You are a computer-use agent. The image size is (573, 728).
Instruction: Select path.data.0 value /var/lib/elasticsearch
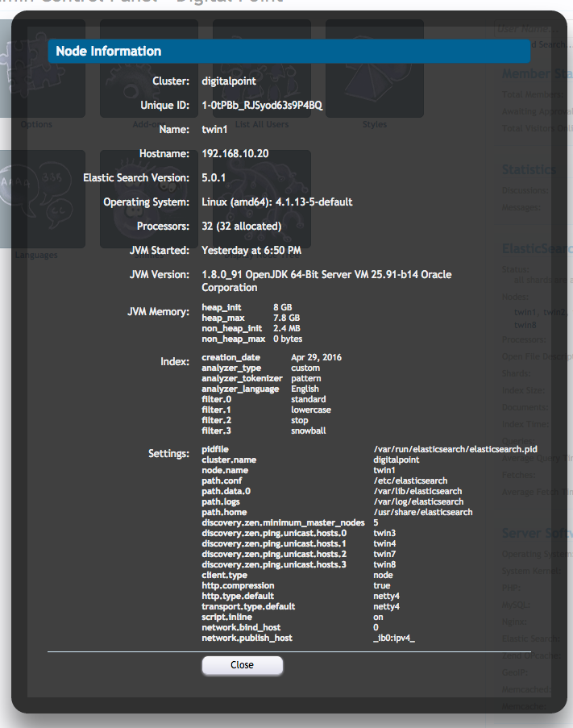(x=417, y=491)
